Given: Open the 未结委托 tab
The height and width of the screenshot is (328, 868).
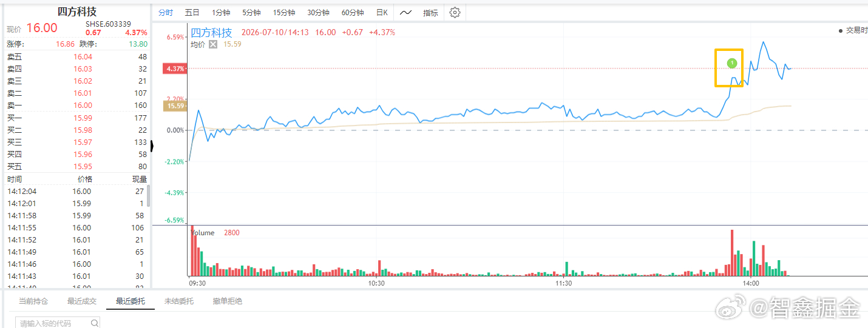Looking at the screenshot, I should click(x=179, y=301).
